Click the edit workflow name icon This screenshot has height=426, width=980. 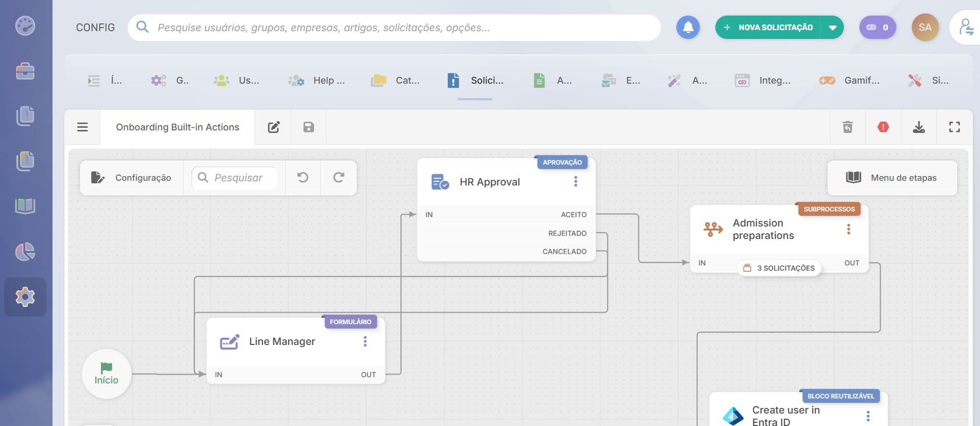click(x=273, y=127)
